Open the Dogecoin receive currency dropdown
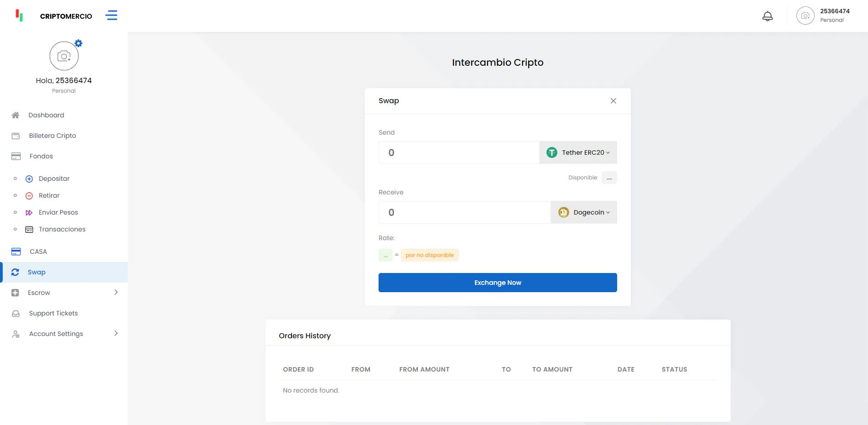 [x=584, y=212]
